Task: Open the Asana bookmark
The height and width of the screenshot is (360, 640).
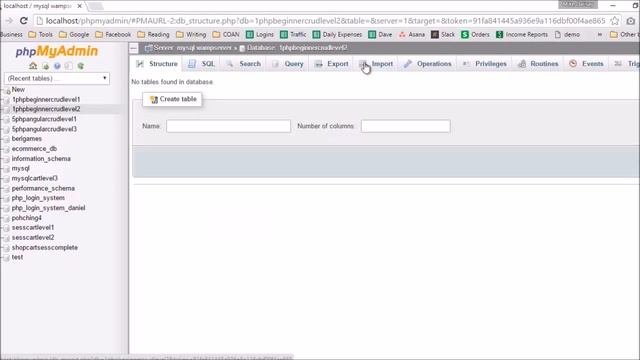Action: coord(412,35)
